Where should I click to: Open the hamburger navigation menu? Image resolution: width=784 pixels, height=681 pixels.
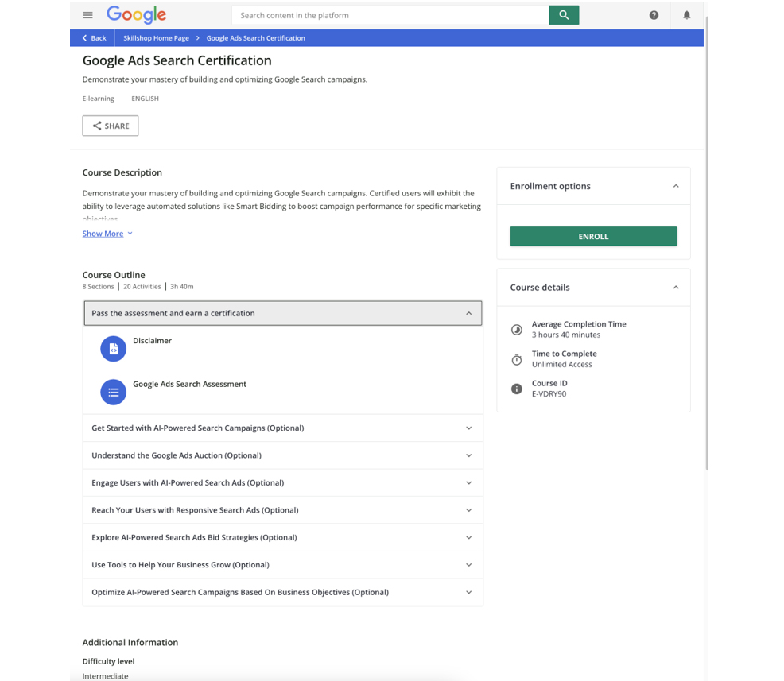click(88, 15)
